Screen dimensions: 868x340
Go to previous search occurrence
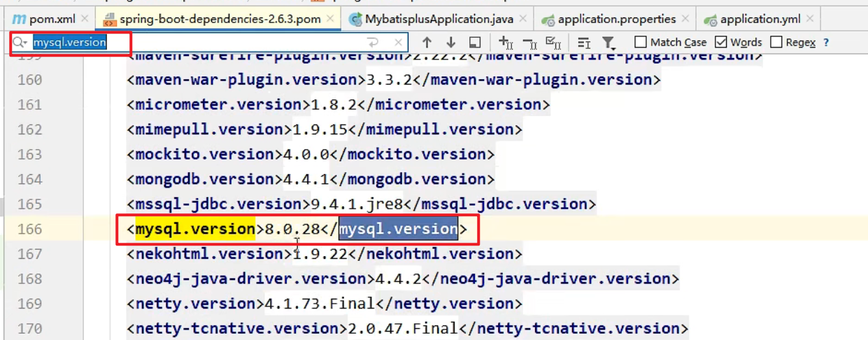[427, 43]
